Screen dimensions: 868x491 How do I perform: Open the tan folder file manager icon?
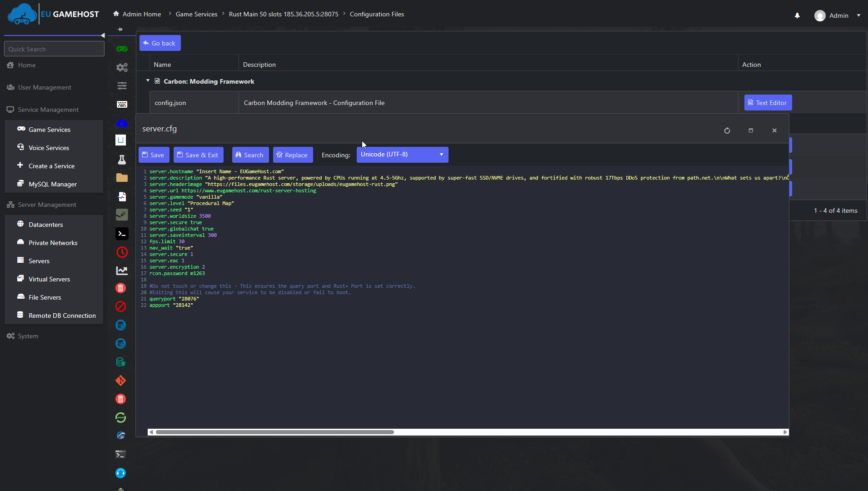click(121, 178)
